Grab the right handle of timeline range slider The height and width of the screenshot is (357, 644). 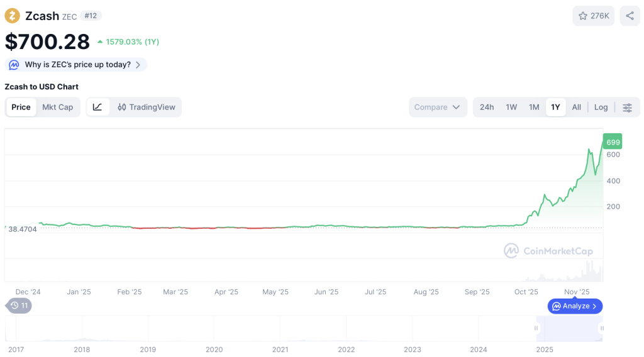(601, 328)
